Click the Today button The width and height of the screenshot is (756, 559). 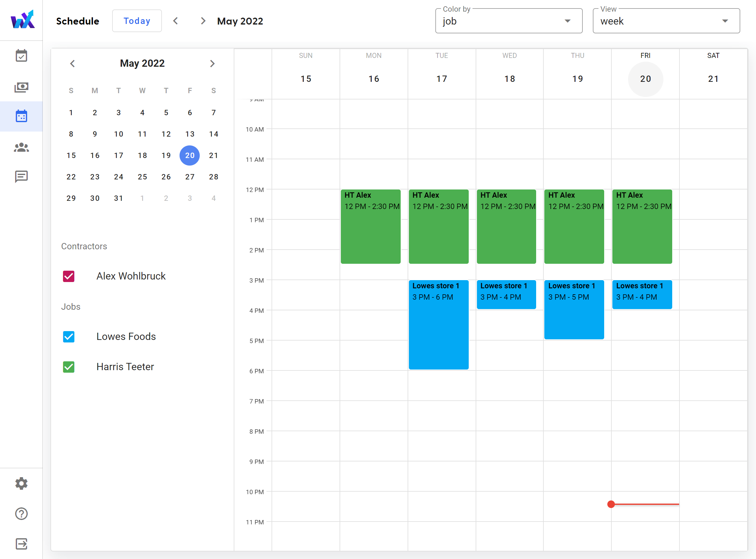coord(137,21)
